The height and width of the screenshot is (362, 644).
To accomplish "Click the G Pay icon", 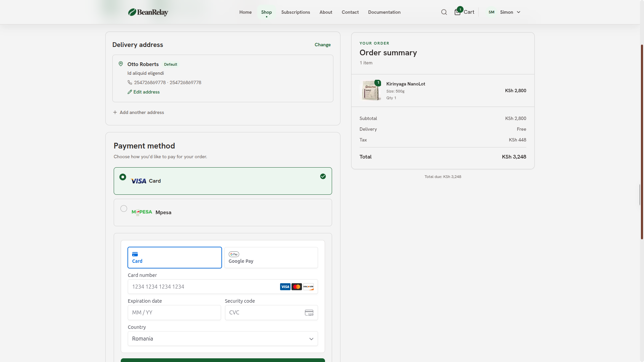I will tap(234, 254).
